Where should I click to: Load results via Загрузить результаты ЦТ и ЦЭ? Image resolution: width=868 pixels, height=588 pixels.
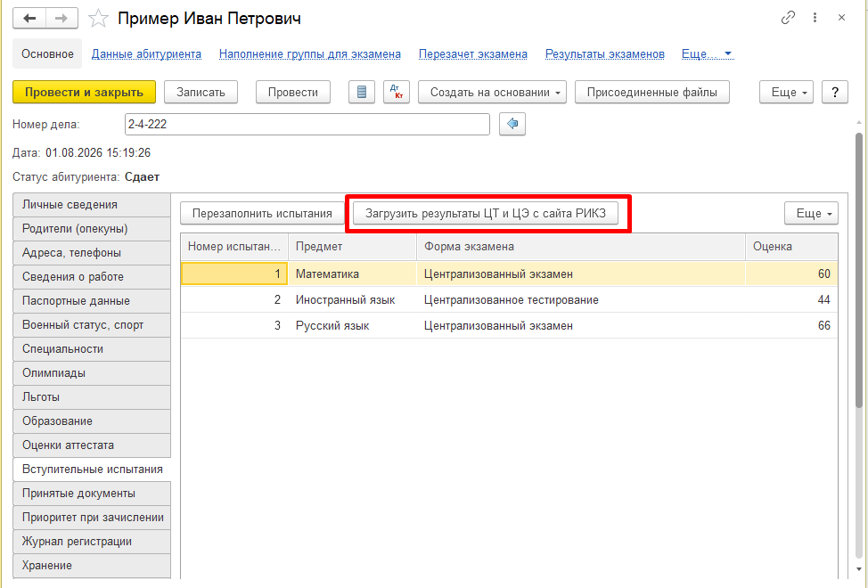coord(486,214)
